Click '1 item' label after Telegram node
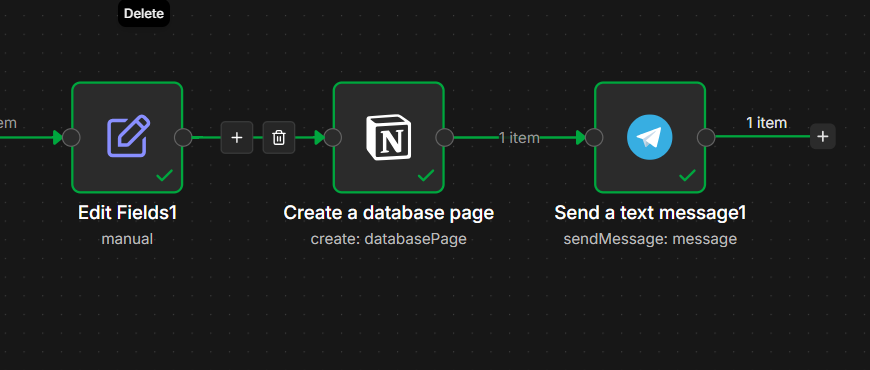Image resolution: width=870 pixels, height=370 pixels. [x=766, y=123]
